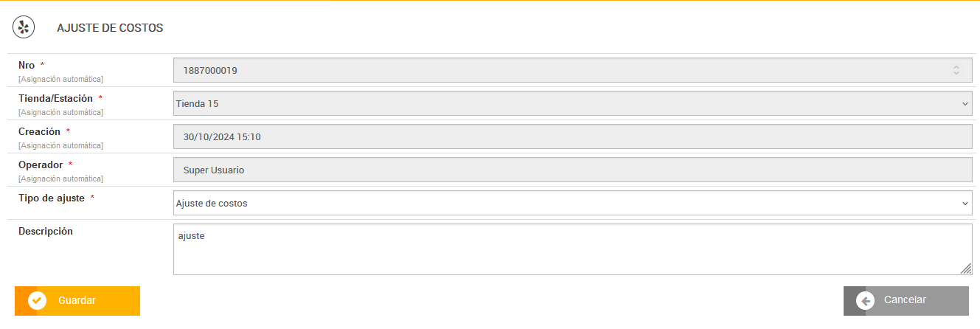The width and height of the screenshot is (980, 329).
Task: Expand the Tipo de ajuste dropdown arrow
Action: (x=965, y=204)
